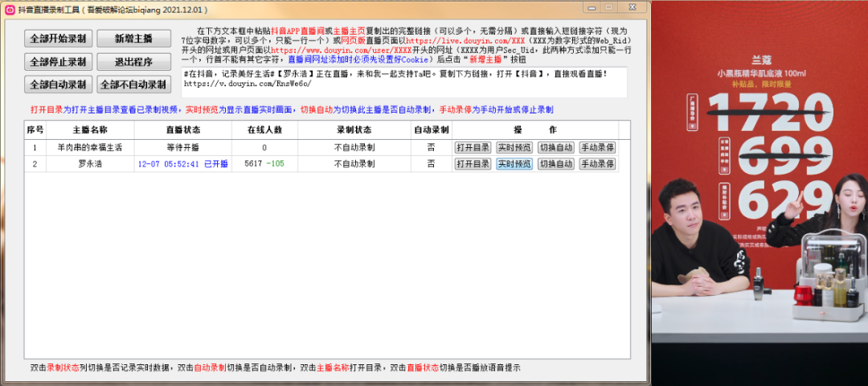868x386 pixels.
Task: Open 打开目录 for 羊肉串的幸福生活
Action: click(x=473, y=148)
